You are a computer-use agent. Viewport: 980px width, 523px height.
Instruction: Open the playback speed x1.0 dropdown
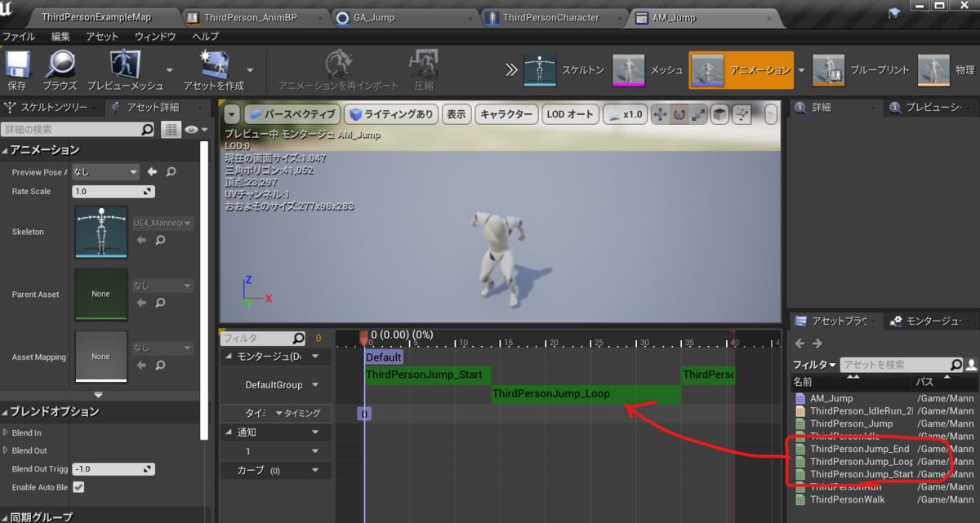(x=625, y=115)
